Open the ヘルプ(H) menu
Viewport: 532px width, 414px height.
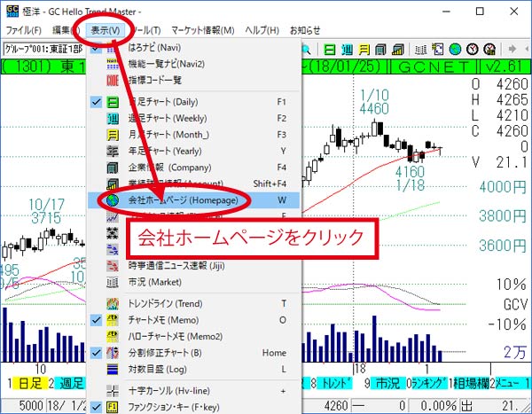[x=262, y=30]
